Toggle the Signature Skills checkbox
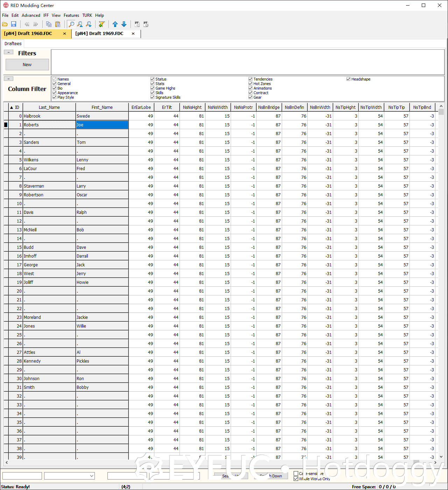Screen dimensions: 448x490 pyautogui.click(x=153, y=97)
